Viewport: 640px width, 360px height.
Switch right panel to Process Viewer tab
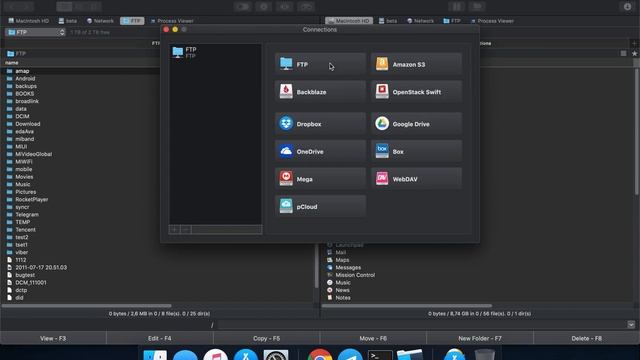[492, 21]
